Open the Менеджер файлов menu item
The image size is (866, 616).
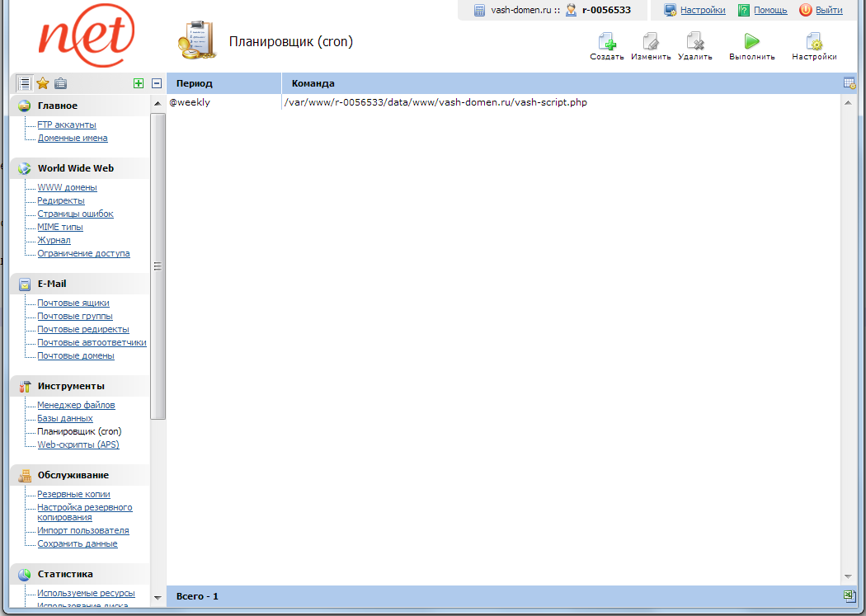pyautogui.click(x=76, y=406)
